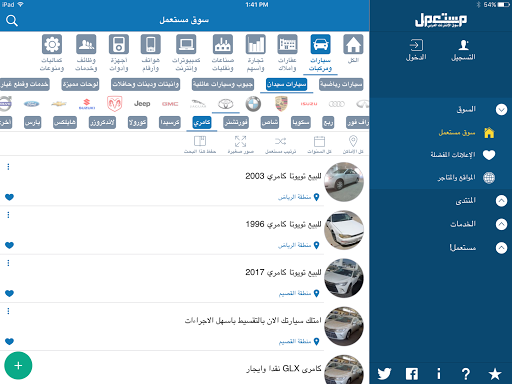Tap the green add listing button
Screen dimensions: 512x384
[x=18, y=366]
